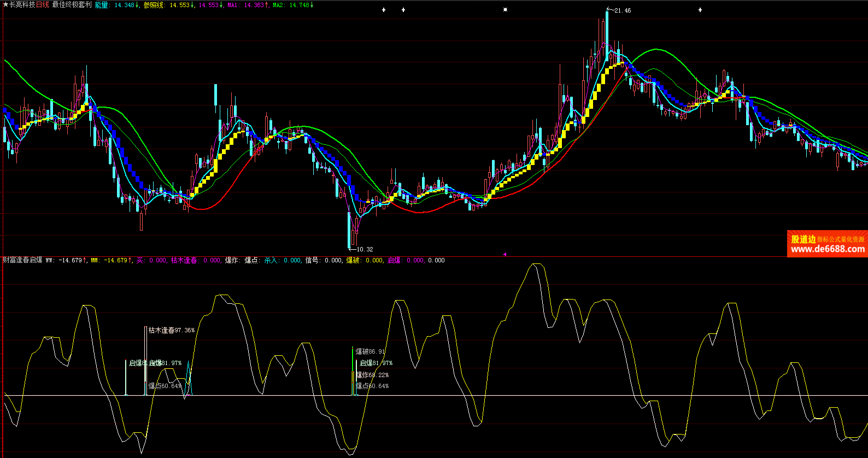Click the 杀入 value in lower indicator header

tap(292, 260)
